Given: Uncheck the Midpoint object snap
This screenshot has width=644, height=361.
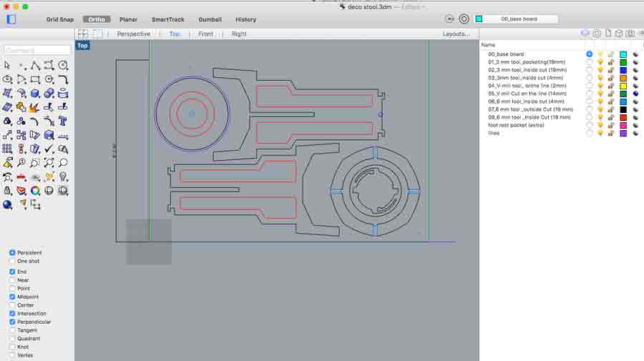Looking at the screenshot, I should point(13,297).
